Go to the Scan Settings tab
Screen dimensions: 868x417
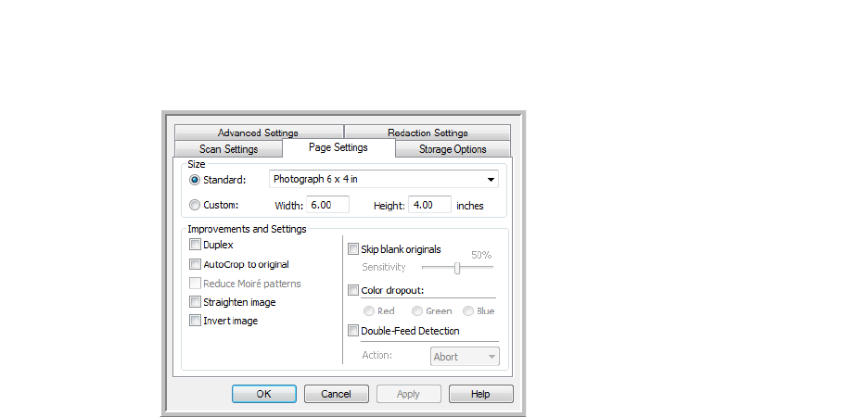[229, 149]
